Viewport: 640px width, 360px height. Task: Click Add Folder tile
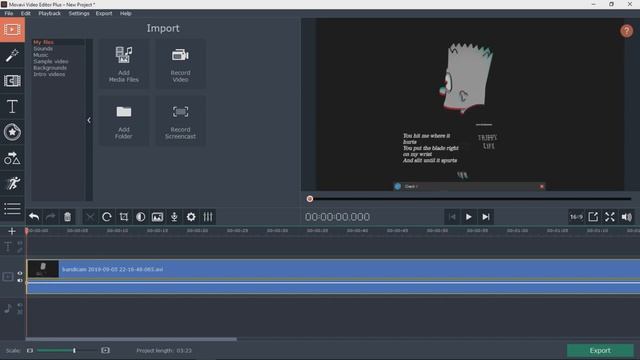click(124, 121)
